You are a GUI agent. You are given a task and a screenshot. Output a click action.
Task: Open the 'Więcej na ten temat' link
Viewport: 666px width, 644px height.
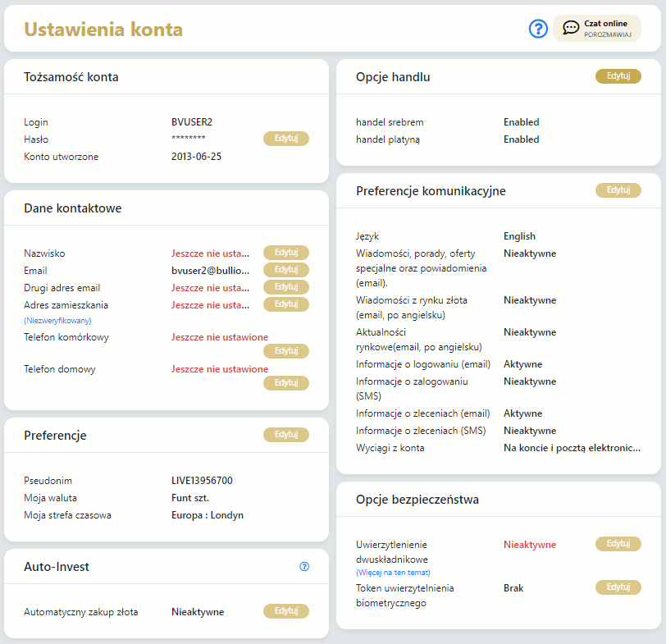[x=393, y=572]
